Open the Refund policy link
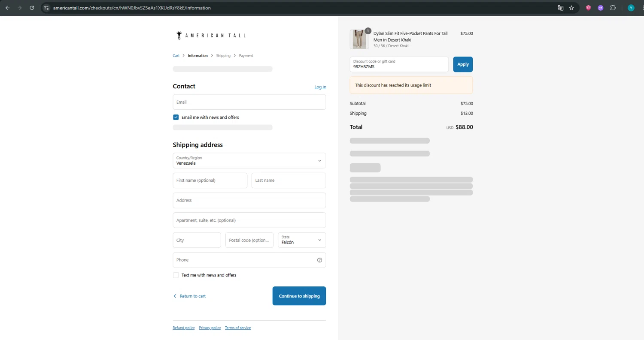The height and width of the screenshot is (340, 644). coord(184,328)
